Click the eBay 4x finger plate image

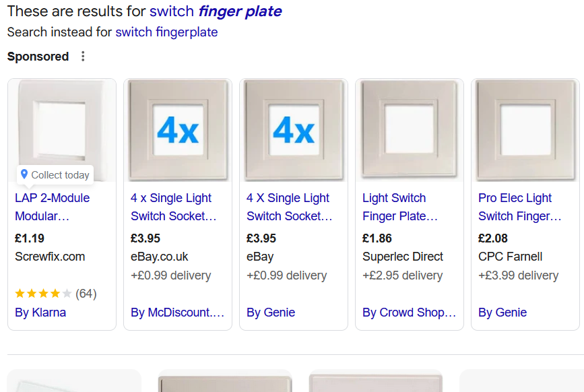[294, 131]
